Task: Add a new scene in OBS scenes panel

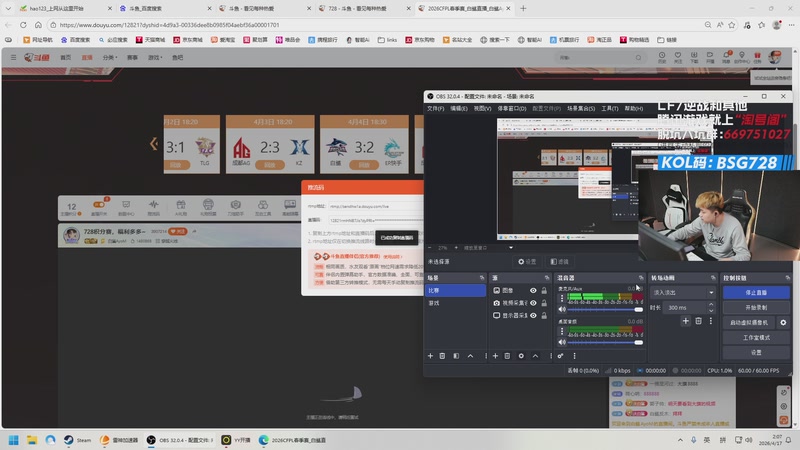Action: pyautogui.click(x=430, y=356)
